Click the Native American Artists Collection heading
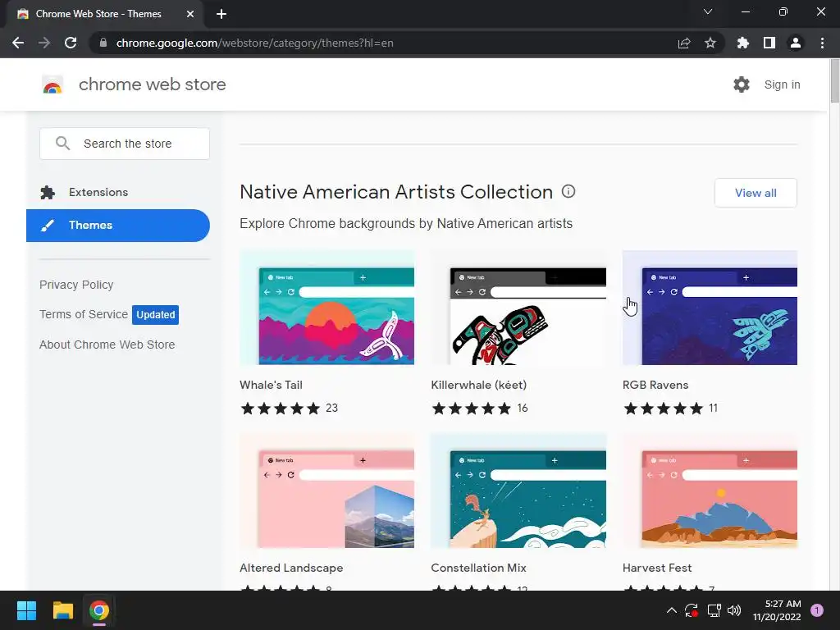 coord(396,192)
